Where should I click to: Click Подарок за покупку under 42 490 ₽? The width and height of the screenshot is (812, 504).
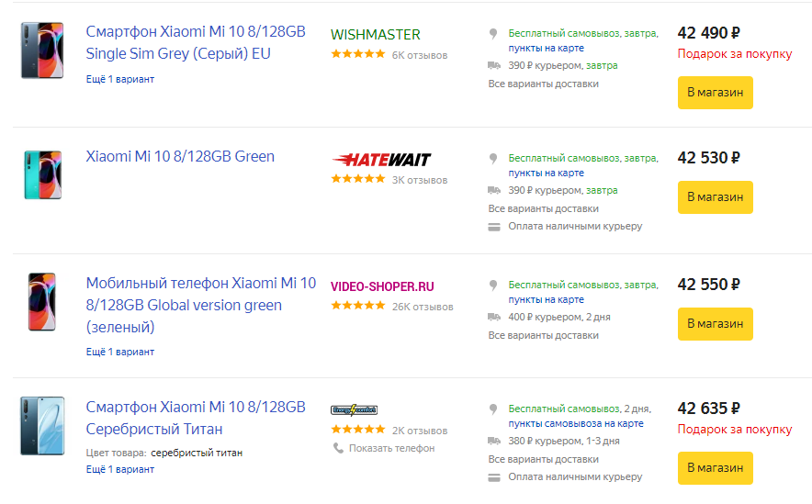click(x=734, y=54)
